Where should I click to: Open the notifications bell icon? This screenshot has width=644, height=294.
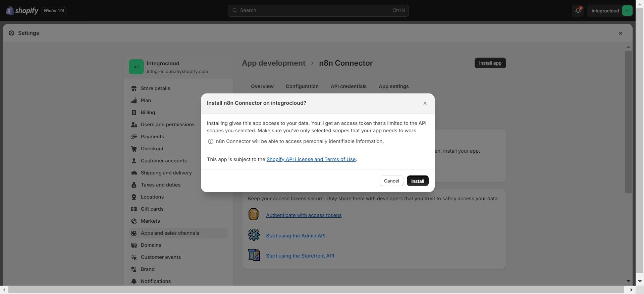tap(578, 11)
